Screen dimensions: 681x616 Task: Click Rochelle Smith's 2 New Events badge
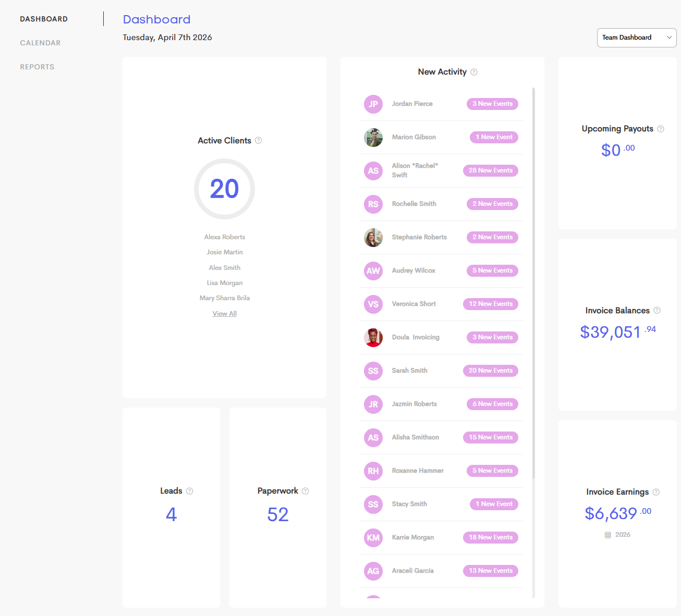[x=492, y=204]
